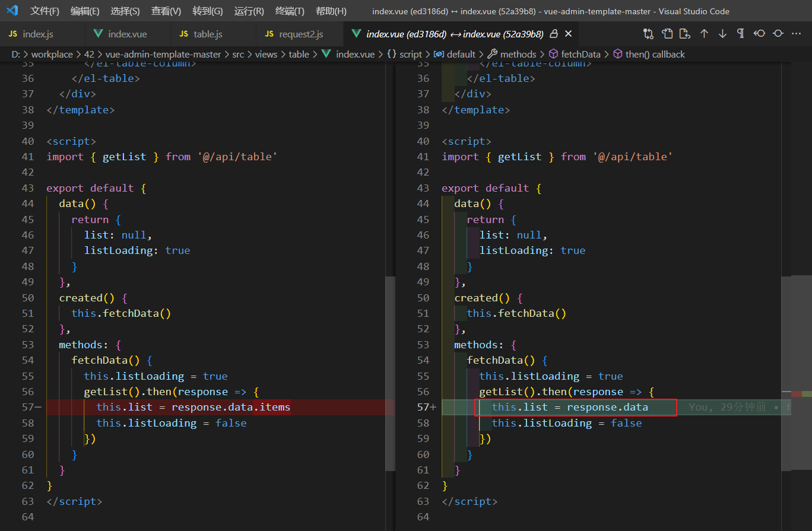
Task: Click 'table' breadcrumb segment
Action: click(x=299, y=54)
